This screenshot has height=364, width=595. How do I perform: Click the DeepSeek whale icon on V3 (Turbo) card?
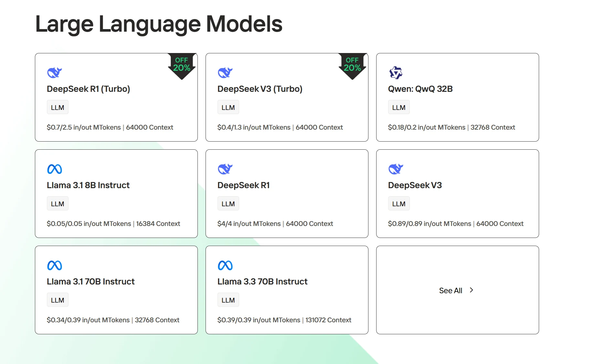coord(225,73)
